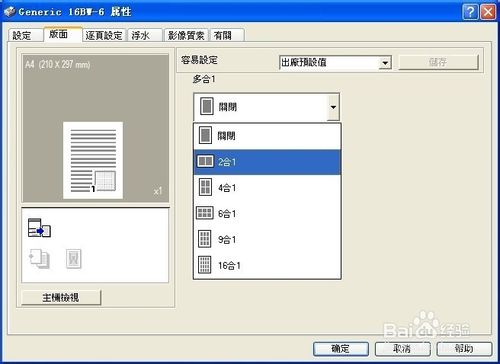The width and height of the screenshot is (500, 364).
Task: Choose 關閉 option in the list
Action: click(267, 136)
